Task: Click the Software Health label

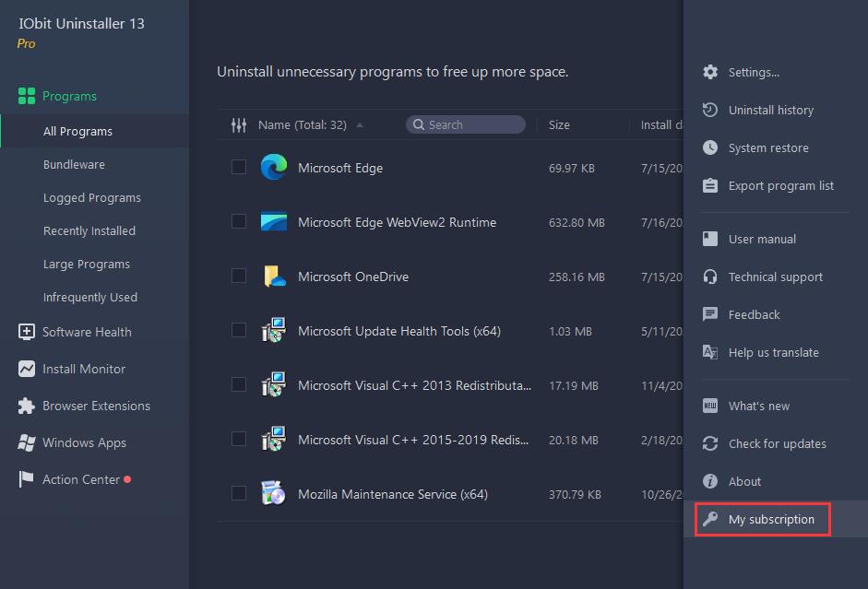Action: click(x=87, y=332)
